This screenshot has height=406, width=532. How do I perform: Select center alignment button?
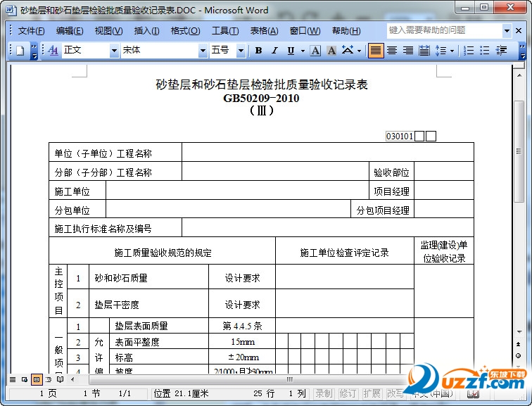click(x=392, y=51)
